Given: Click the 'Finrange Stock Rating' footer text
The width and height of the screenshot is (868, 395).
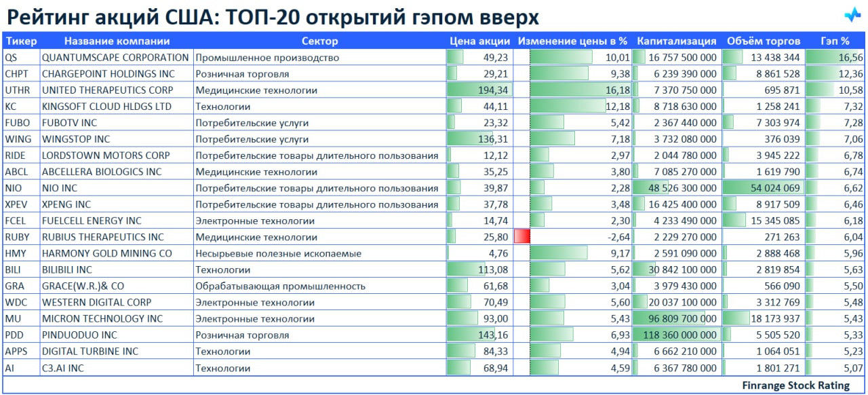Looking at the screenshot, I should point(796,385).
